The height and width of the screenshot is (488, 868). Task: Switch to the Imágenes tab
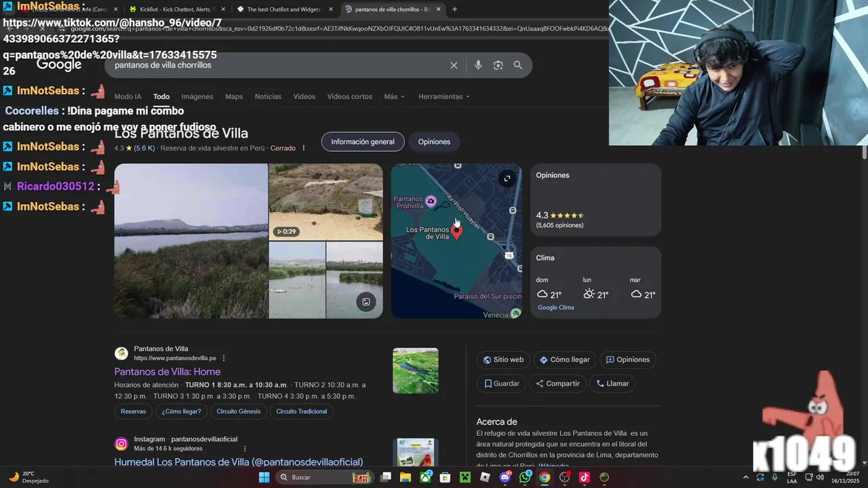tap(197, 96)
